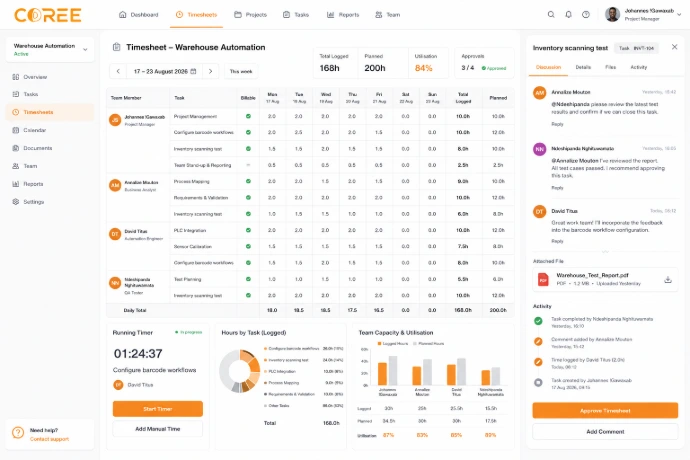The width and height of the screenshot is (690, 460).
Task: Open the Johannes user profile dropdown
Action: (x=644, y=15)
